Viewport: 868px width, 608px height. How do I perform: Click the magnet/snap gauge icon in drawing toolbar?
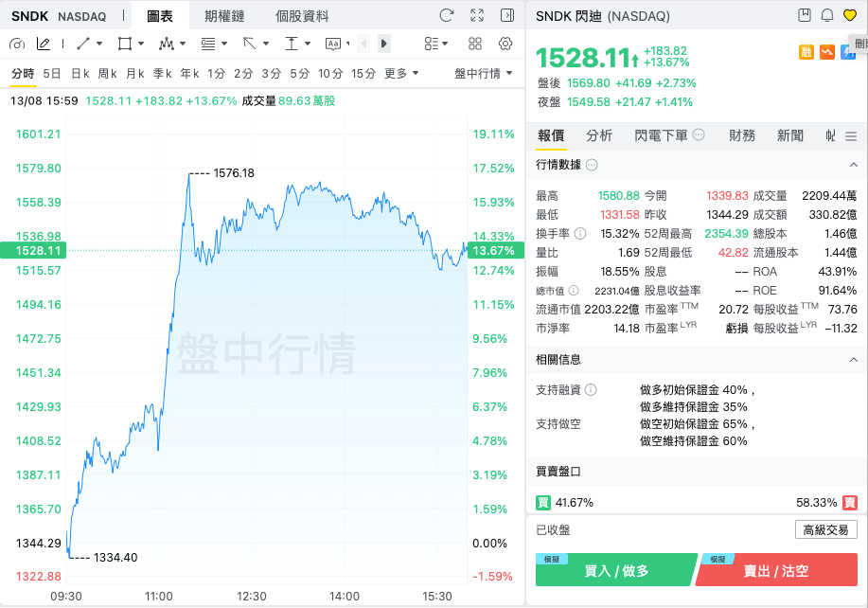17,44
